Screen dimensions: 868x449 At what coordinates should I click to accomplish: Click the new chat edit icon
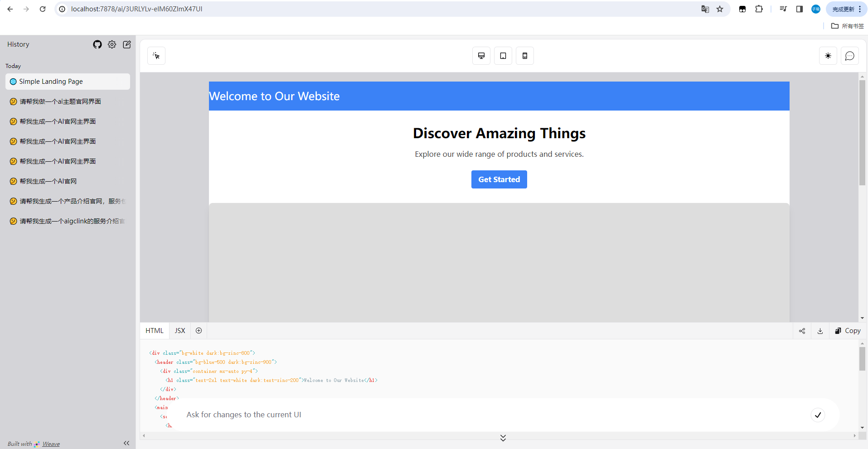pos(127,44)
